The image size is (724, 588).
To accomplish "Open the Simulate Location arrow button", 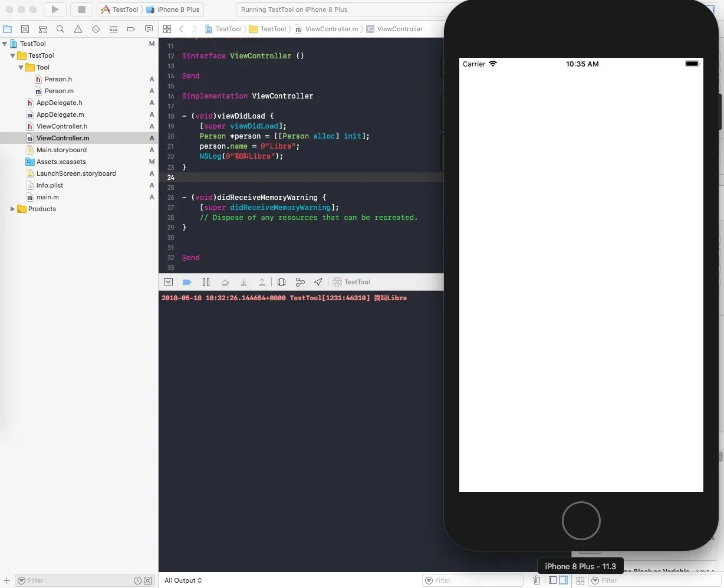I will tap(318, 282).
